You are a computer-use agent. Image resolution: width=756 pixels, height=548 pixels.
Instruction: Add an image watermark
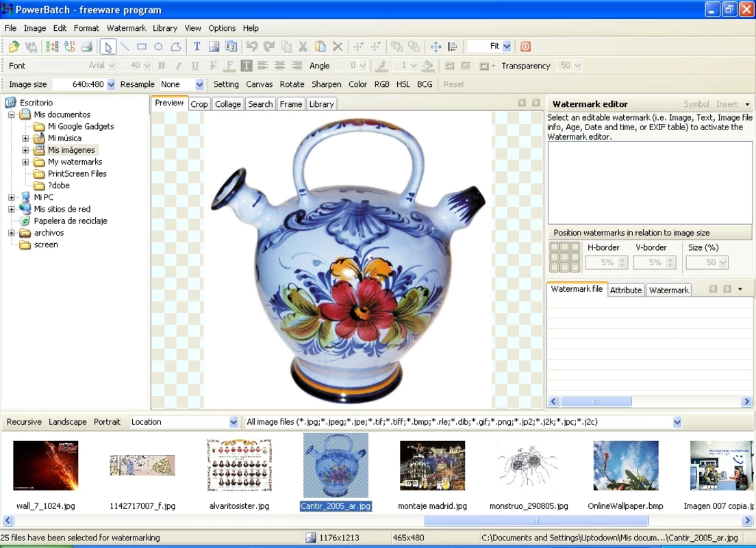[x=214, y=47]
